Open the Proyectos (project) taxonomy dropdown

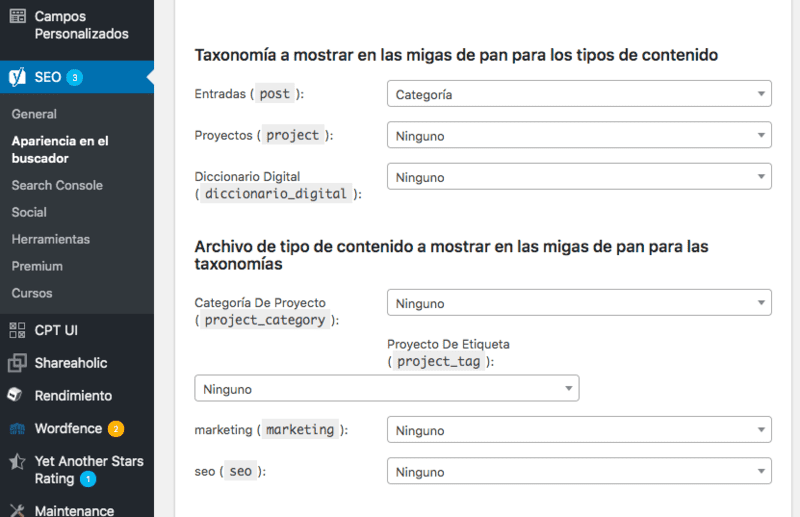click(578, 135)
